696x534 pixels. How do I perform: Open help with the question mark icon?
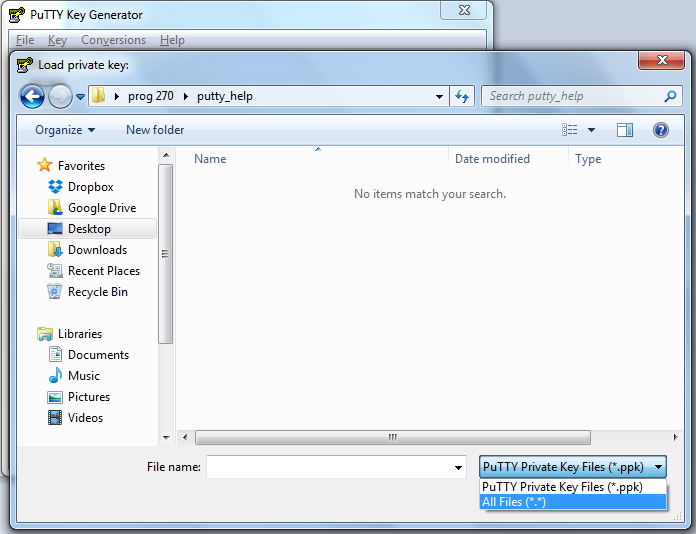tap(660, 130)
